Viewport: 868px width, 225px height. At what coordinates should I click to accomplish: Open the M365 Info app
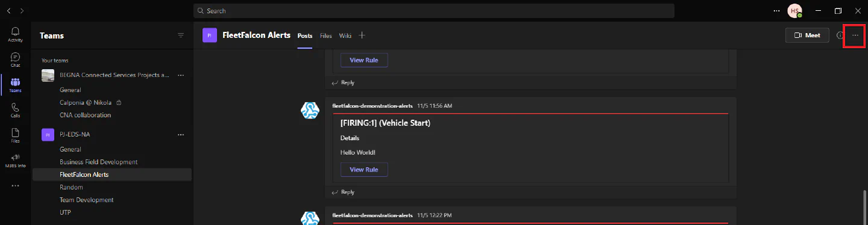16,161
